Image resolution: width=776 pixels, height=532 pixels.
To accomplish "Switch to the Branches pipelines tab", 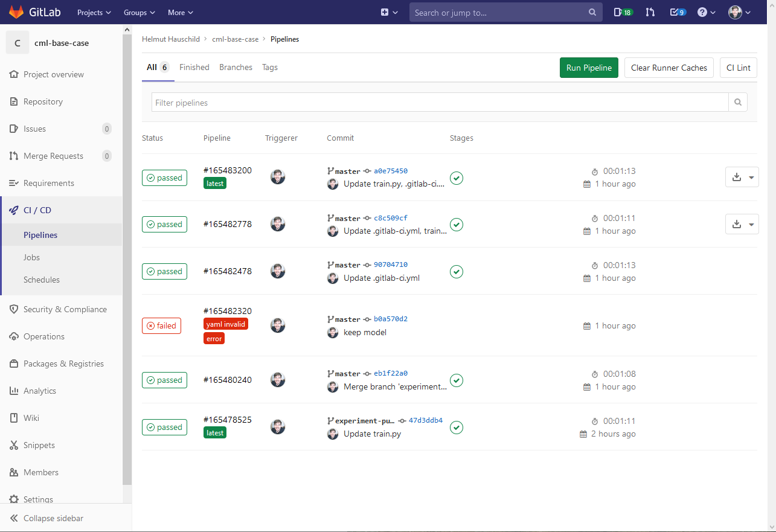I will 236,68.
